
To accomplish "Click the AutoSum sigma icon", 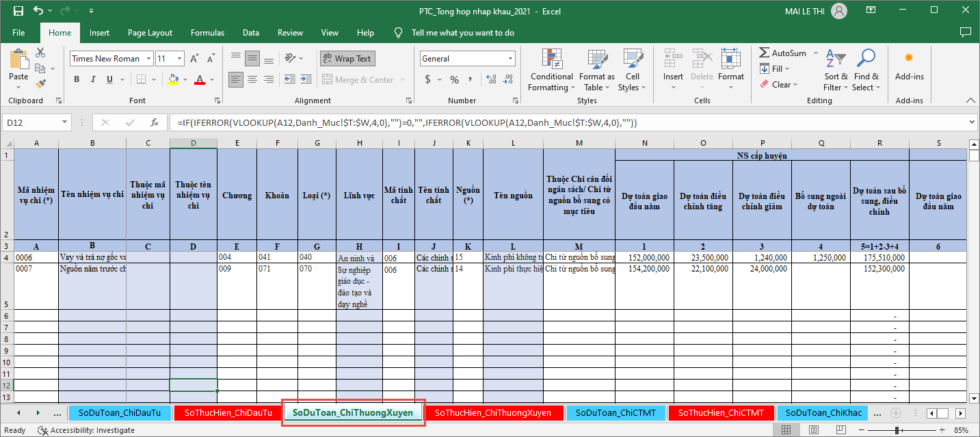I will (x=765, y=53).
